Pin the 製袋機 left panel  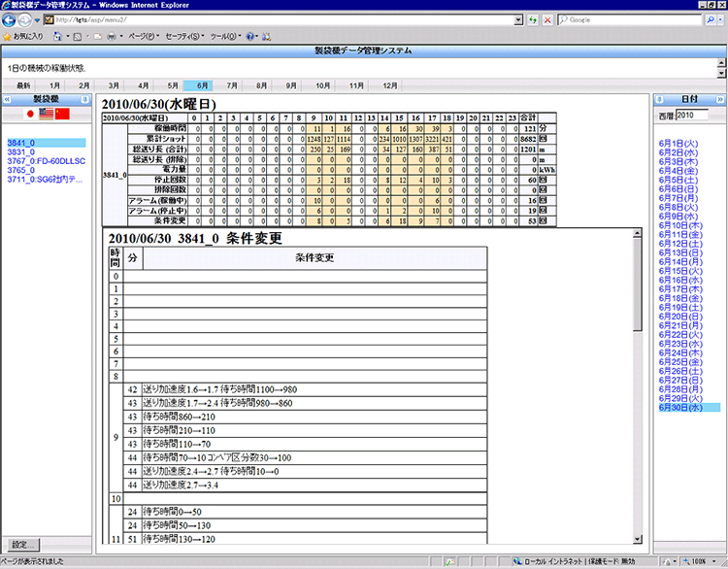pos(91,99)
